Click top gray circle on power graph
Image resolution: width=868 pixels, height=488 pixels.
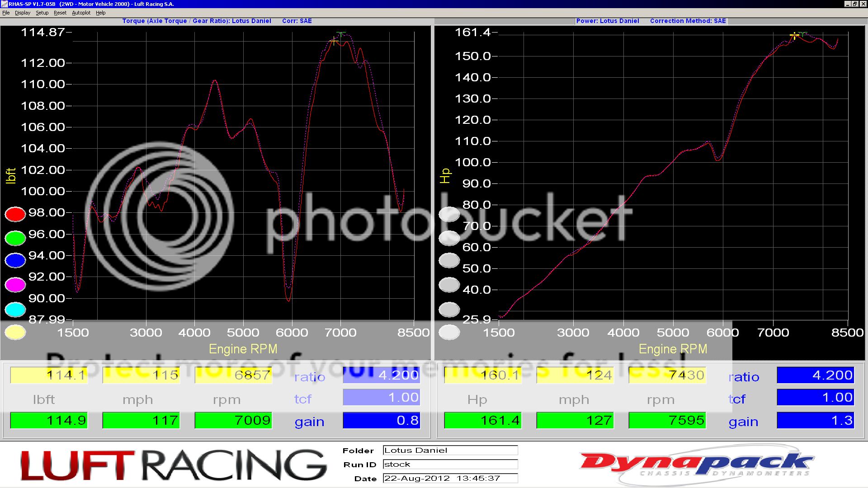pos(449,214)
